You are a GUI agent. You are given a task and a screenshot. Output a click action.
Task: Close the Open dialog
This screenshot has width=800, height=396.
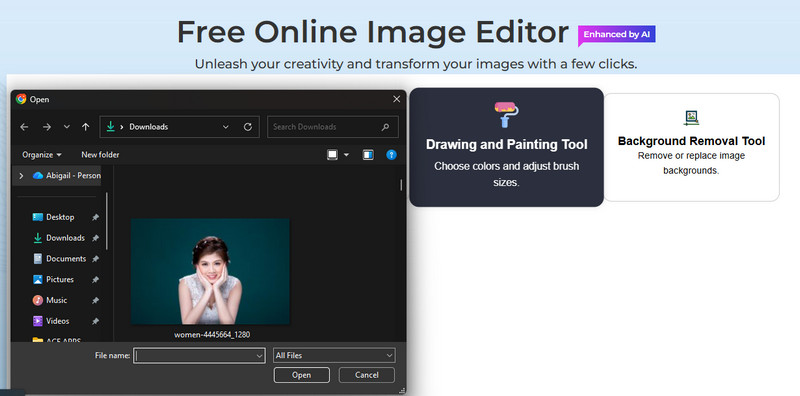396,99
